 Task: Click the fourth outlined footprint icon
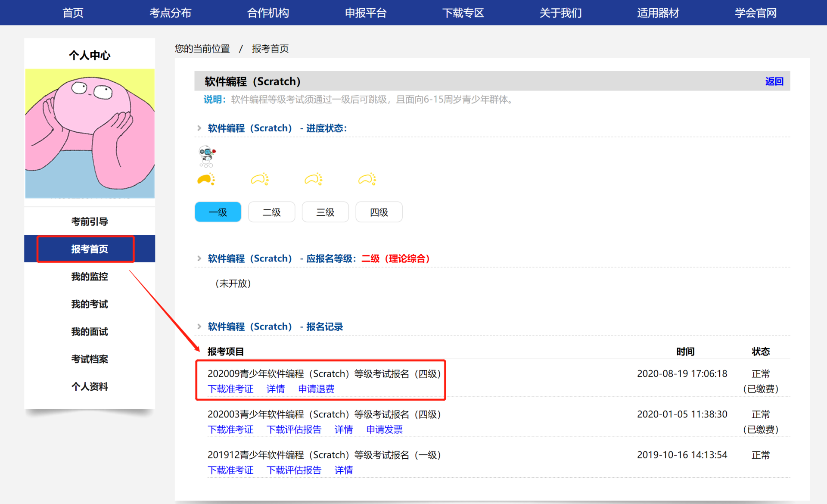pos(367,179)
